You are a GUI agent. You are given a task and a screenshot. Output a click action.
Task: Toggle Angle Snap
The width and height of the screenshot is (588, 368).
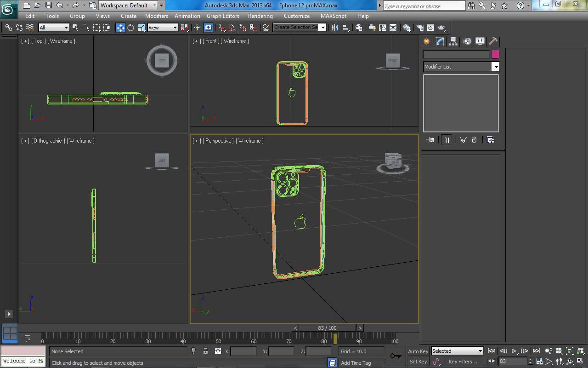(x=232, y=28)
